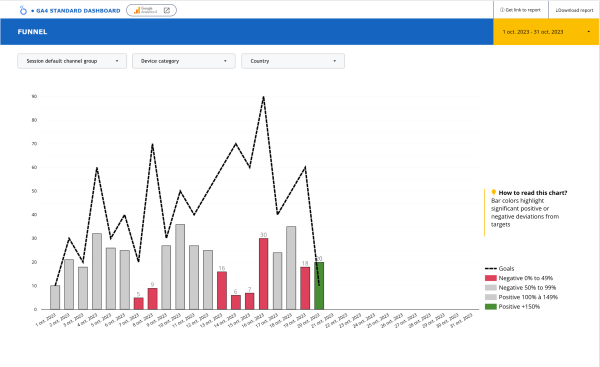Toggle the dashed Goals legend entry
The height and width of the screenshot is (367, 600).
tap(499, 269)
